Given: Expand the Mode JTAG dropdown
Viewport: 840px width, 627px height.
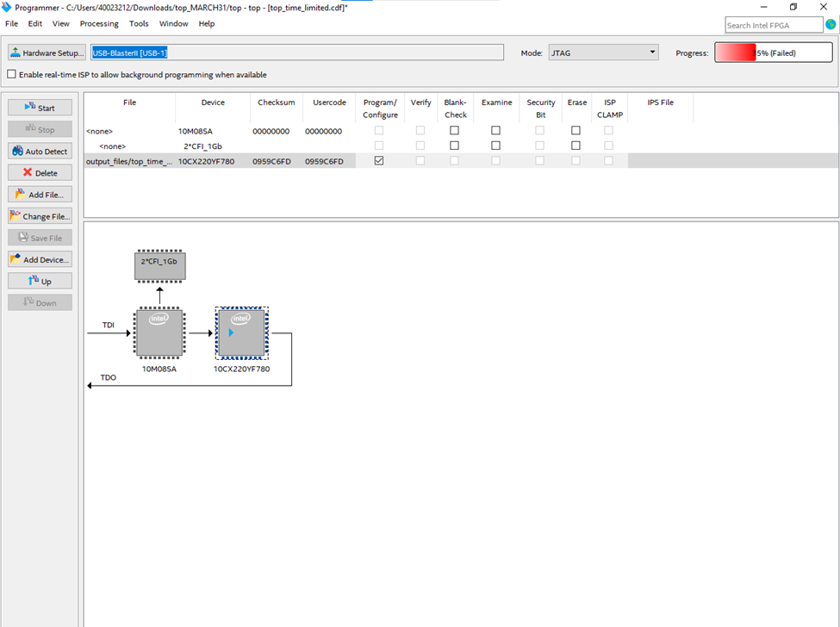Looking at the screenshot, I should (x=603, y=53).
